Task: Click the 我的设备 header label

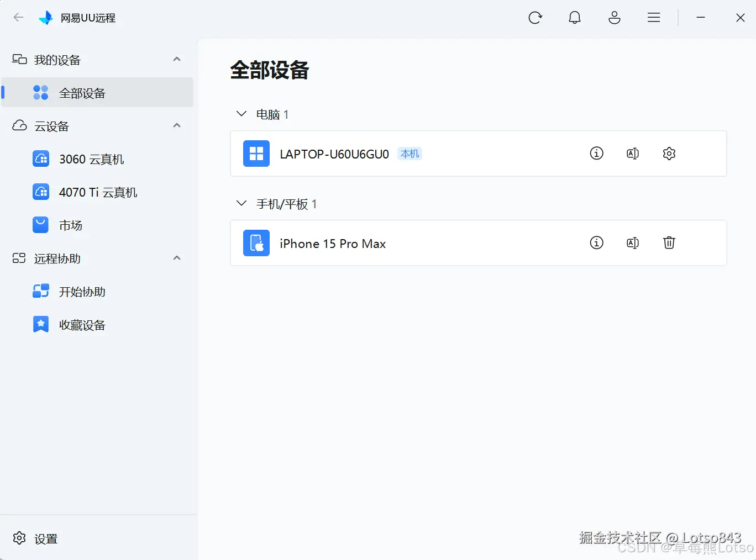Action: [57, 60]
